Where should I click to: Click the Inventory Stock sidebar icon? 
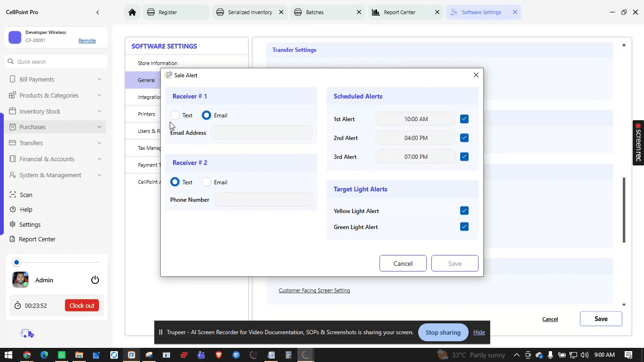(x=13, y=111)
